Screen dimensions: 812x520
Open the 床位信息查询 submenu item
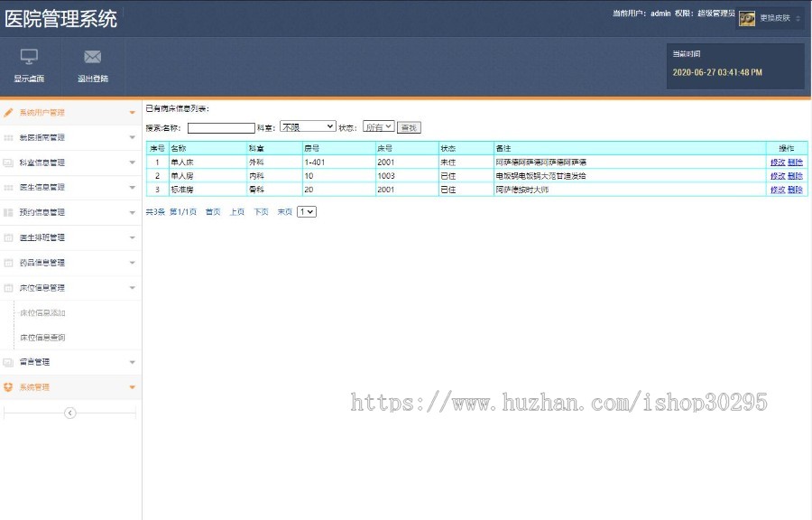tap(42, 338)
